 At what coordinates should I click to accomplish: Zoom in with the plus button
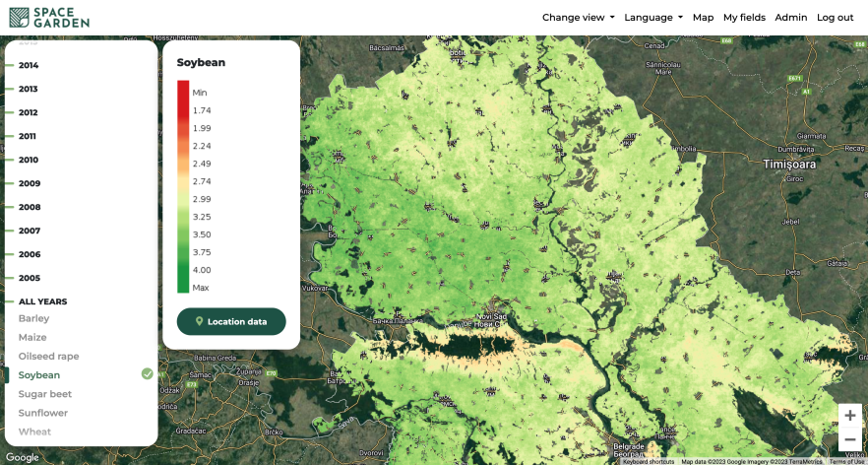point(849,416)
